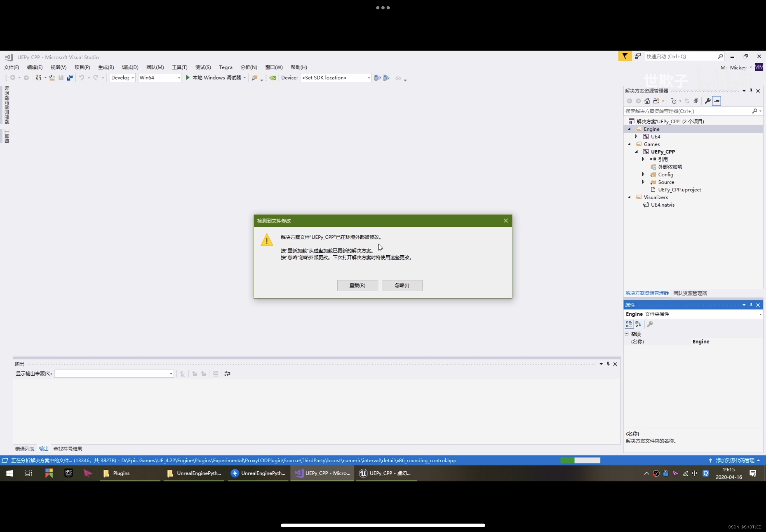Screen dimensions: 766x532
Task: Click the 添加到源代码管理 status bar button
Action: pyautogui.click(x=735, y=460)
